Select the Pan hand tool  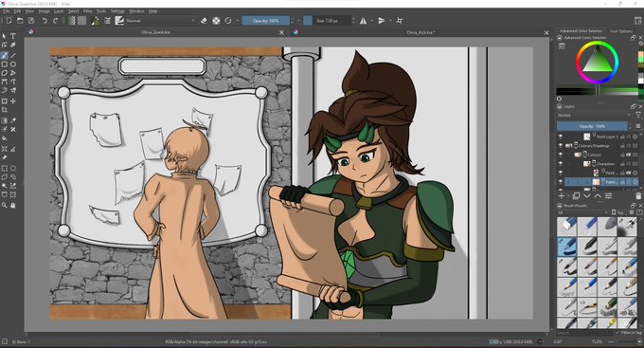(13, 205)
